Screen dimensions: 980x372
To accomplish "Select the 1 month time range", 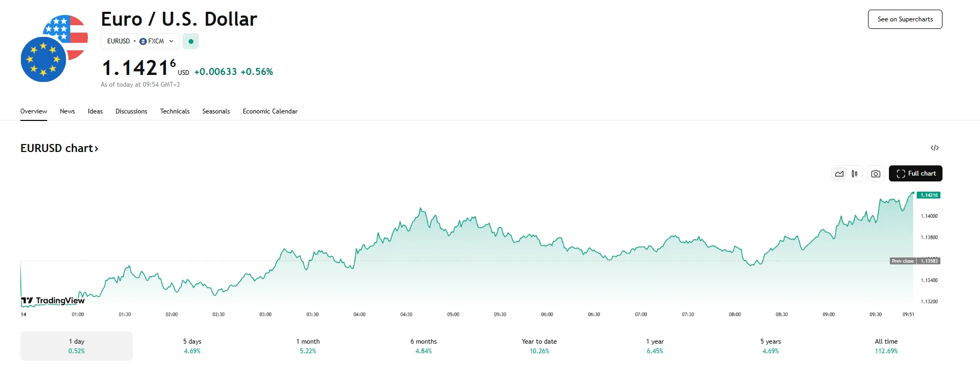I will tap(308, 346).
